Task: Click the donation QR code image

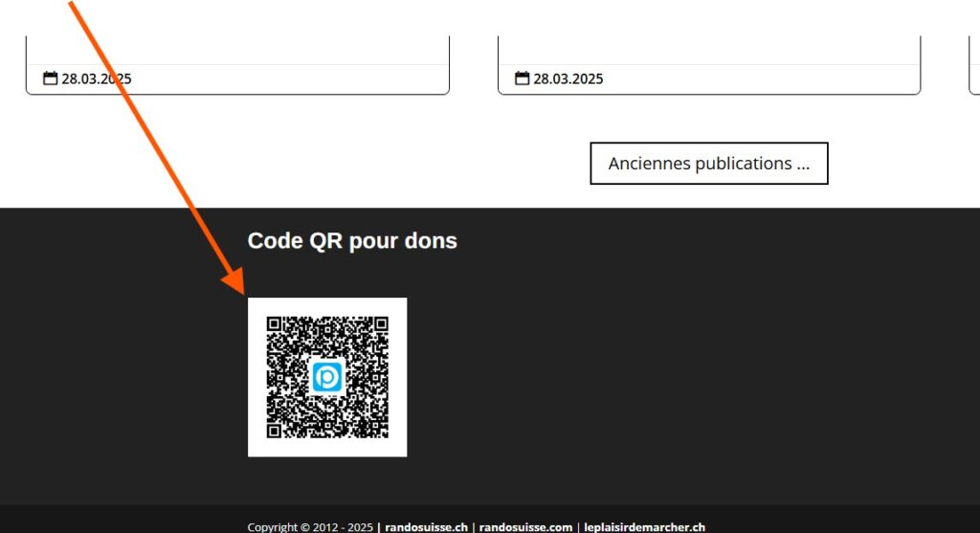Action: point(327,377)
